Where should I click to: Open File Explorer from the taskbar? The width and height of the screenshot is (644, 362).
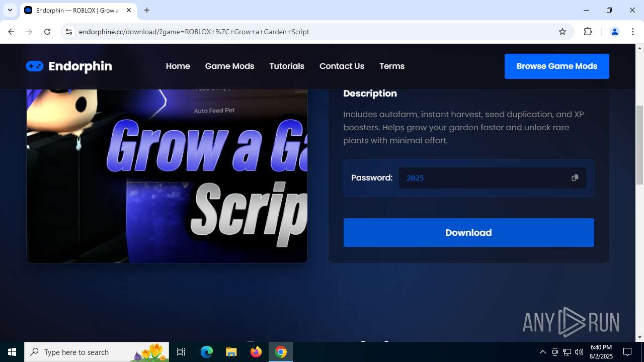click(x=231, y=352)
